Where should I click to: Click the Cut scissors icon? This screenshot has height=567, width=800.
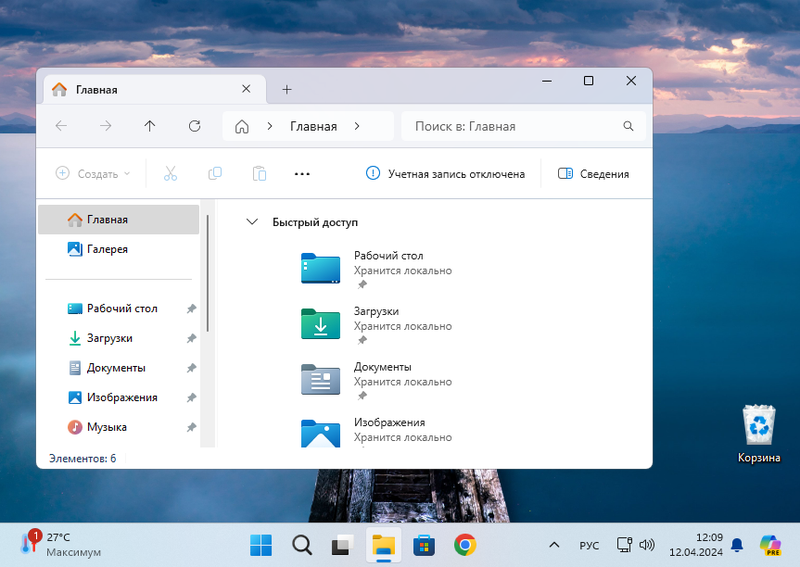pyautogui.click(x=170, y=174)
